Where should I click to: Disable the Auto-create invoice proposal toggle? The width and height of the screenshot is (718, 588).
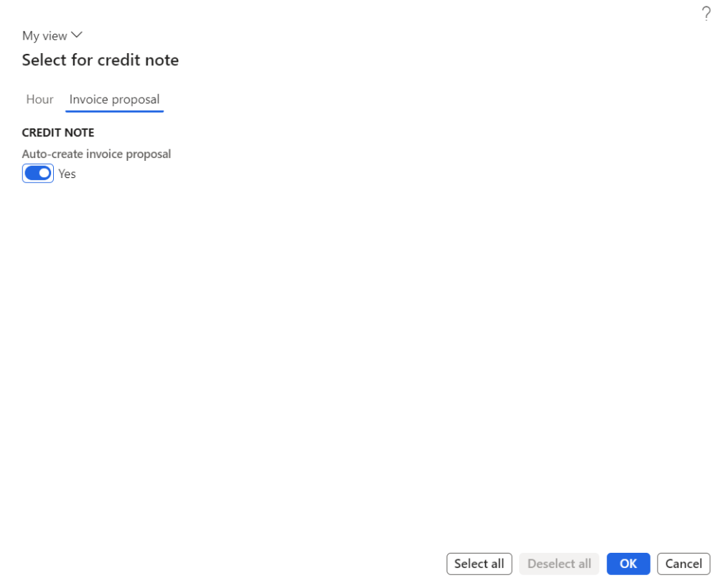pyautogui.click(x=38, y=174)
